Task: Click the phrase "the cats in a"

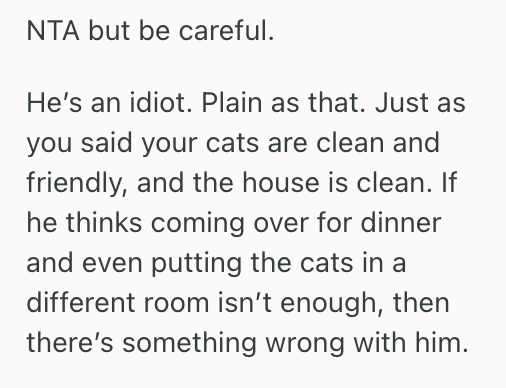Action: [328, 263]
